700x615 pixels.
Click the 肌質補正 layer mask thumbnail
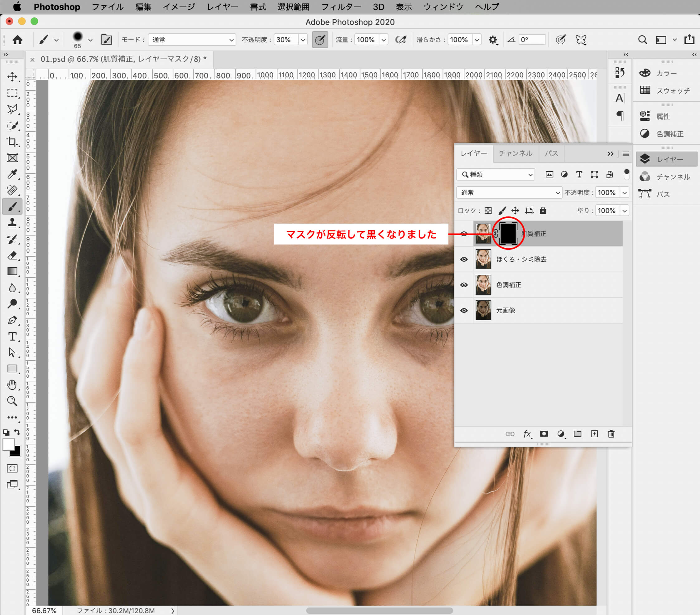[509, 234]
